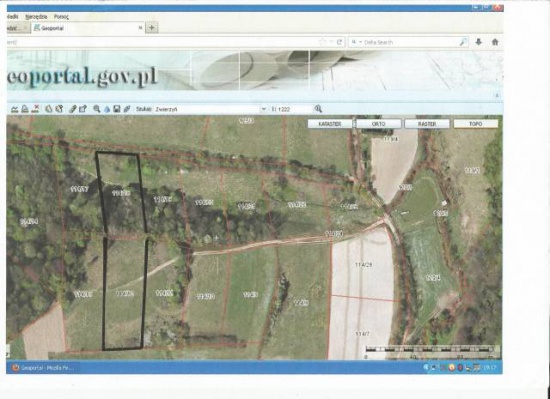550x399 pixels.
Task: Click the second measure tool icon in map toolbar
Action: coord(25,109)
